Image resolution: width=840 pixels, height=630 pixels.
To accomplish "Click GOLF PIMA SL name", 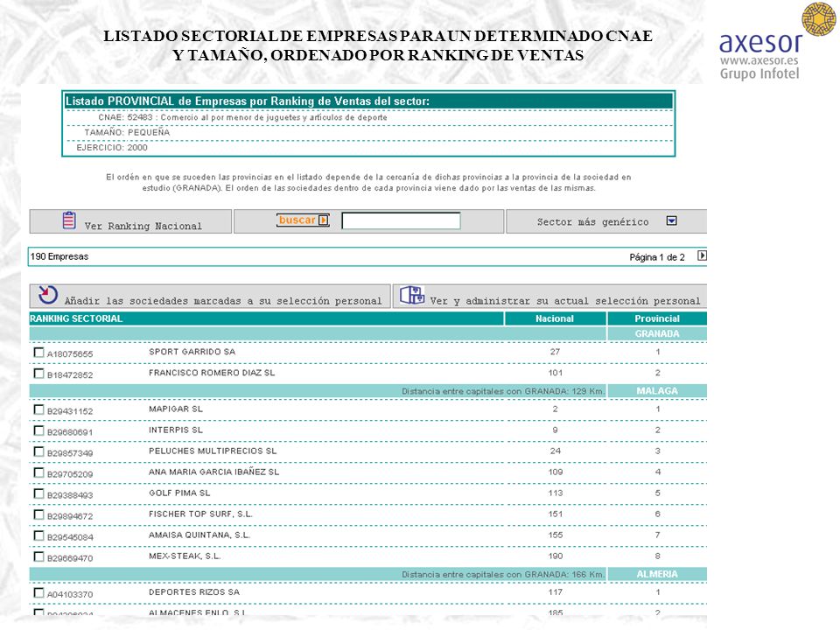I will coord(179,493).
